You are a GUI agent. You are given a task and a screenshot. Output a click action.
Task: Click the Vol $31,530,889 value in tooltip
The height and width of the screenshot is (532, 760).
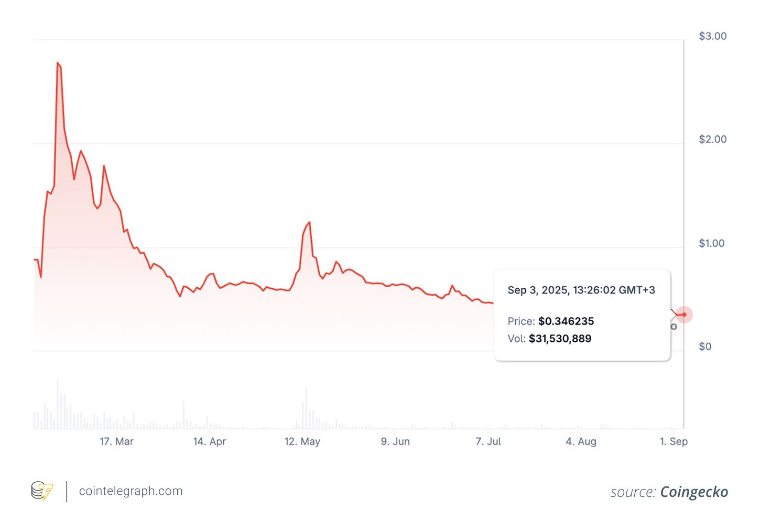(560, 339)
